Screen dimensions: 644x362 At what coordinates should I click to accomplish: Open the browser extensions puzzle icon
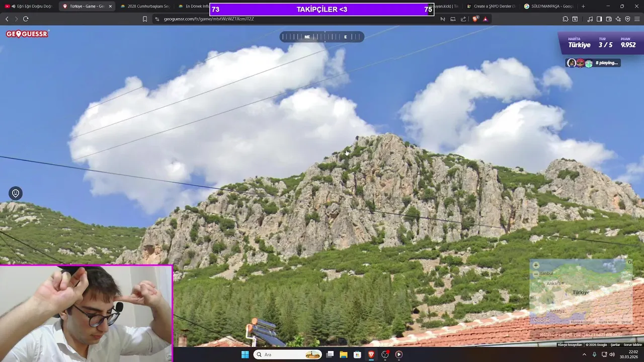click(x=566, y=19)
